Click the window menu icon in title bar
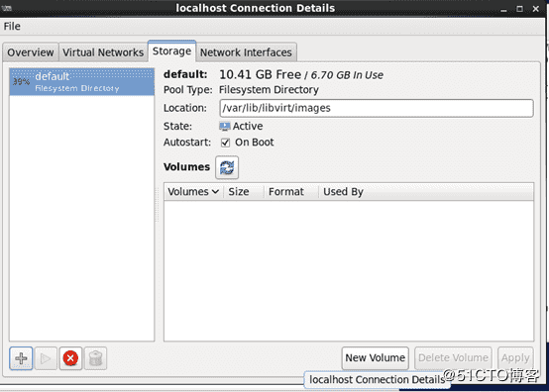Viewport: 549px width, 392px height. (x=7, y=8)
